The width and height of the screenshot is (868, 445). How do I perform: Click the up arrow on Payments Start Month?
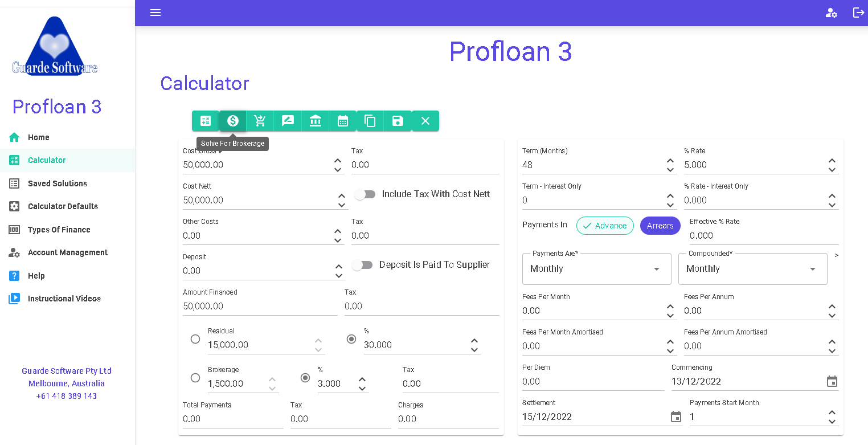coord(832,413)
